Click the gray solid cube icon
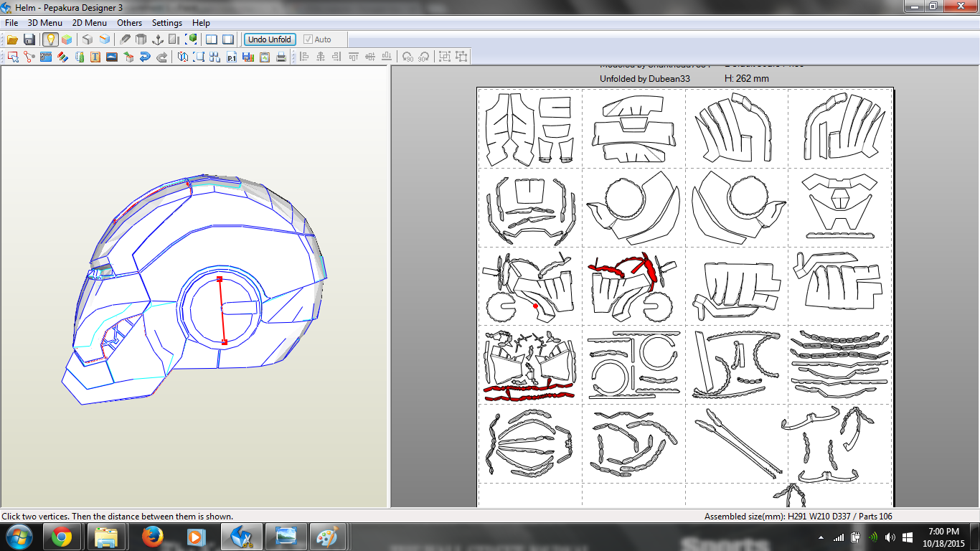The image size is (980, 551). pos(88,39)
